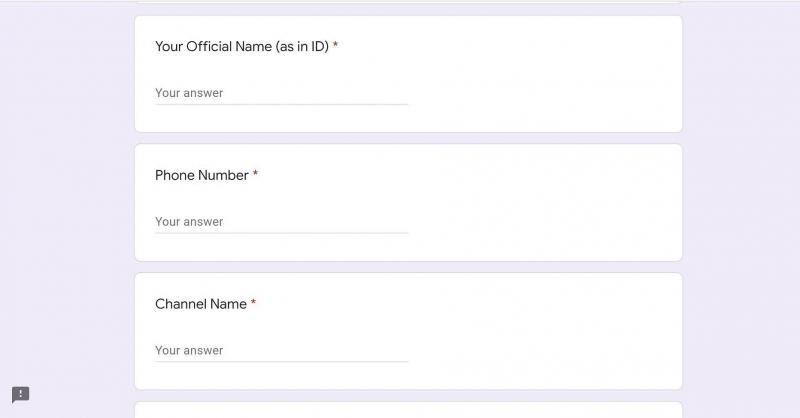Click the purple background right of the form
The image size is (800, 418).
(x=740, y=200)
